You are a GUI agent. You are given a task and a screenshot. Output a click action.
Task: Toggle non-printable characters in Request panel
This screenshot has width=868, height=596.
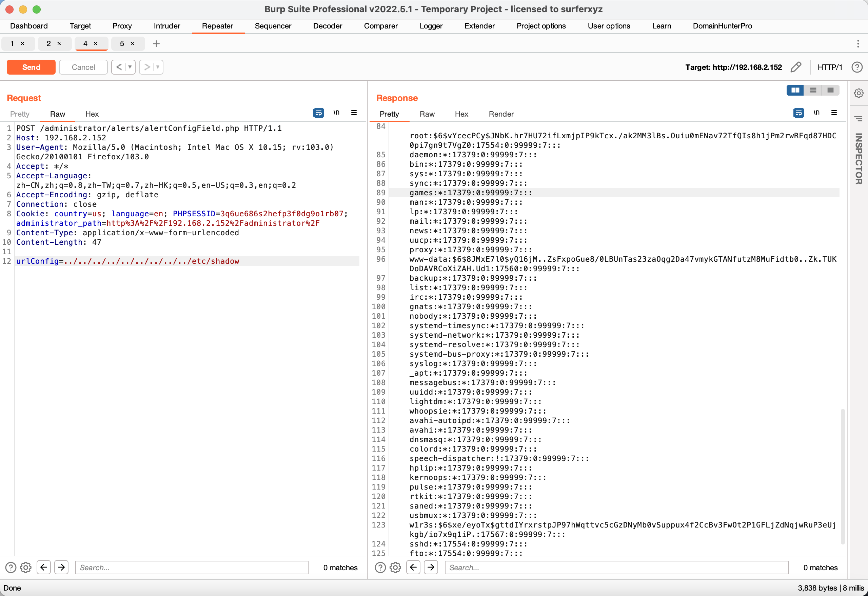pos(336,113)
